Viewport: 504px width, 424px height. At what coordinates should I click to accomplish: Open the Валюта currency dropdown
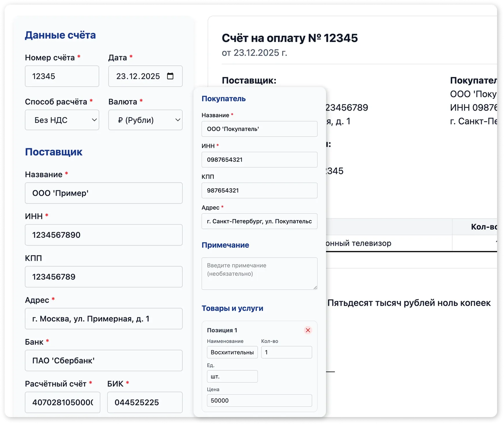click(x=145, y=120)
